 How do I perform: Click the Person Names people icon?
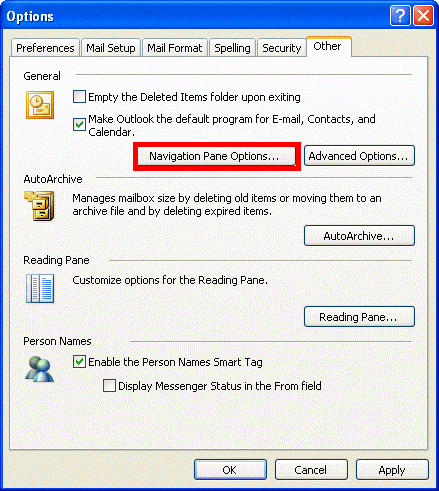click(x=39, y=369)
